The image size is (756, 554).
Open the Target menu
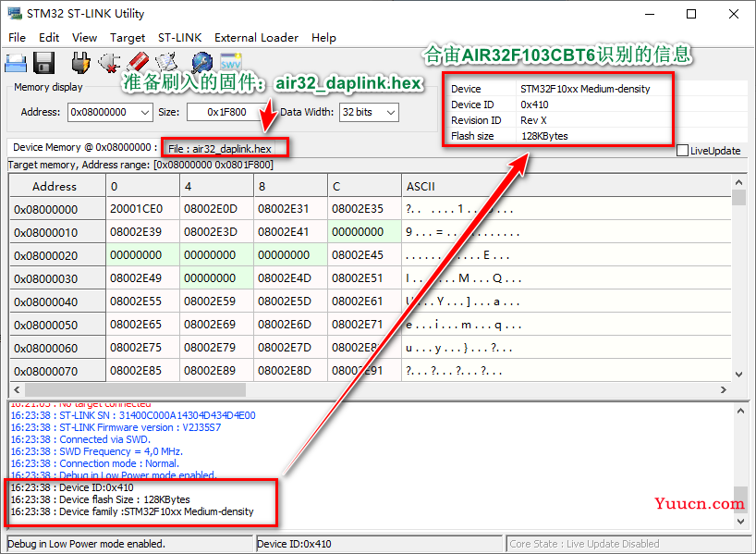128,38
